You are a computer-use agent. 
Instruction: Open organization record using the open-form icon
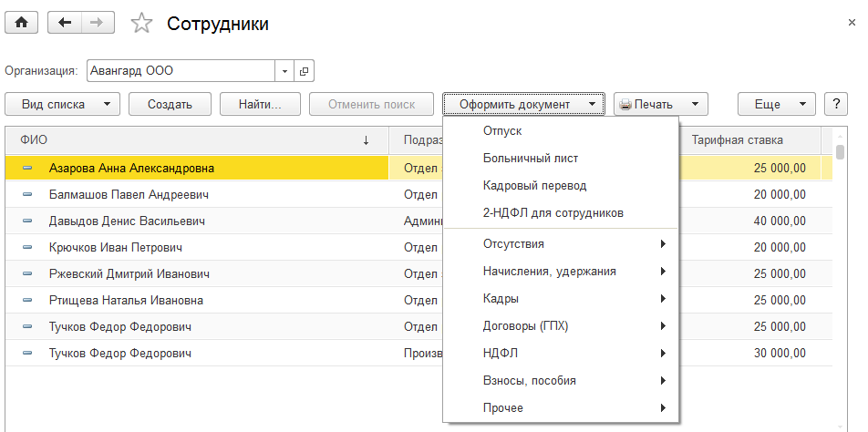coord(304,70)
